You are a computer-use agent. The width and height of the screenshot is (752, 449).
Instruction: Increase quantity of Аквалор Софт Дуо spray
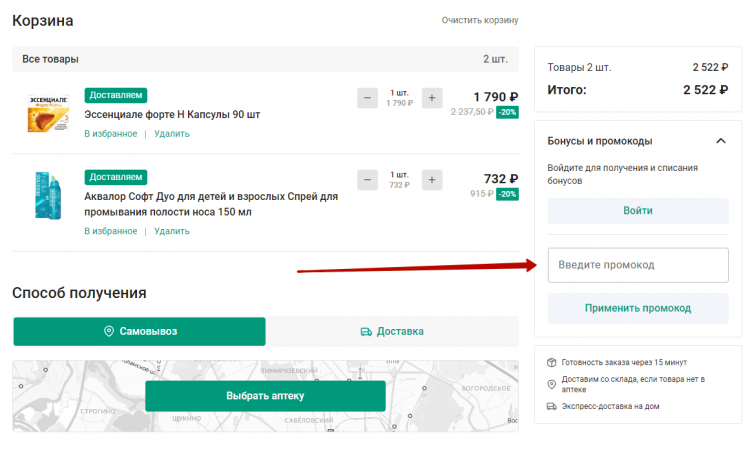tap(432, 180)
